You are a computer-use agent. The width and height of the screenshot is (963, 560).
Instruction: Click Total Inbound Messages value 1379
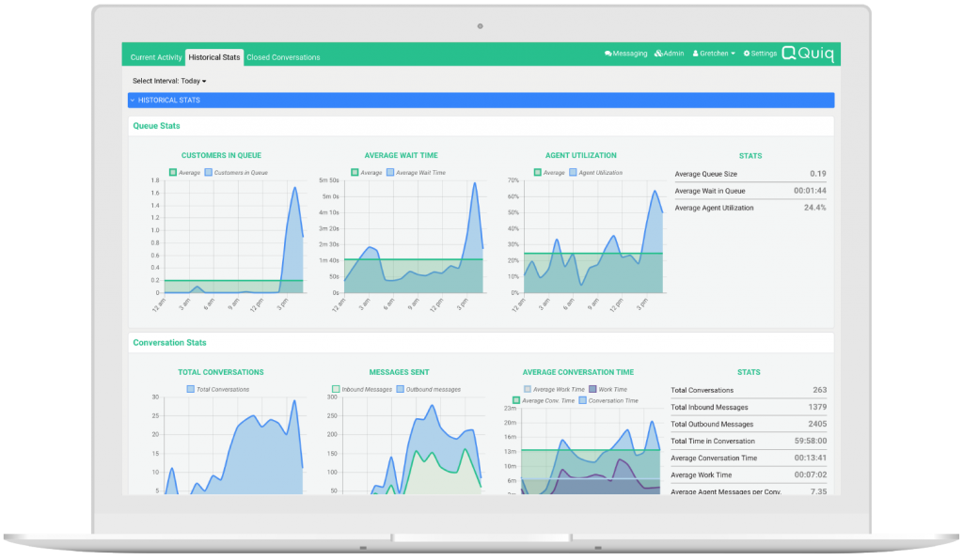click(817, 407)
